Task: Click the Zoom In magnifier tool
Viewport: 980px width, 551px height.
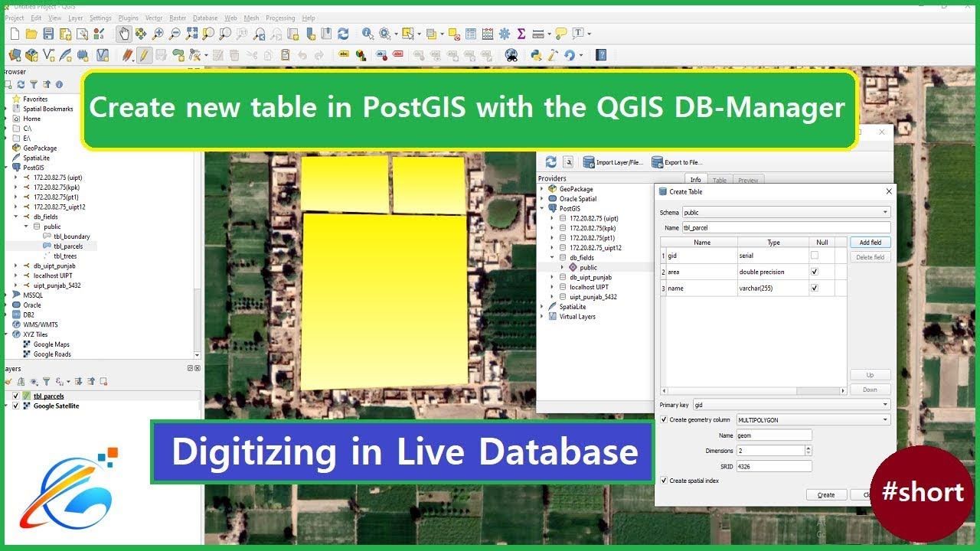Action: pyautogui.click(x=158, y=34)
